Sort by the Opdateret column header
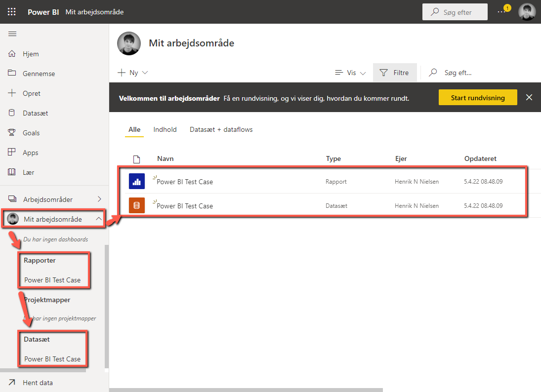The image size is (541, 392). click(480, 158)
